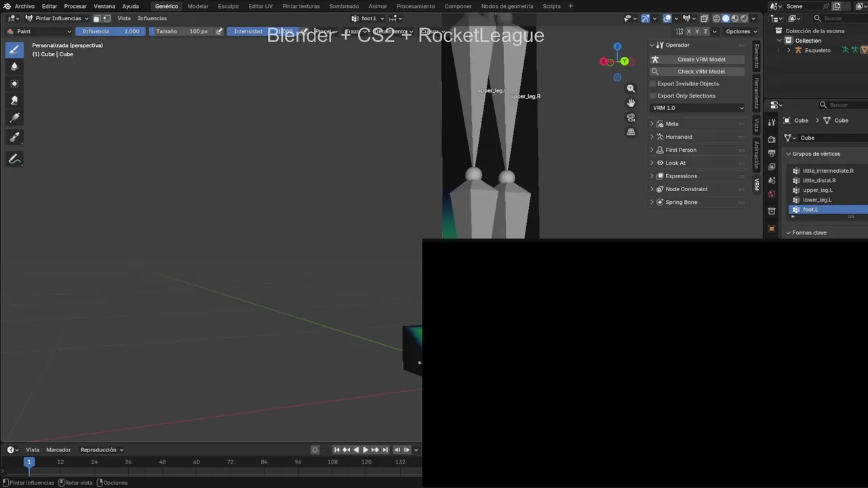Enable Export Invisible Objects checkbox
Screen dimensions: 868x488
(x=653, y=83)
